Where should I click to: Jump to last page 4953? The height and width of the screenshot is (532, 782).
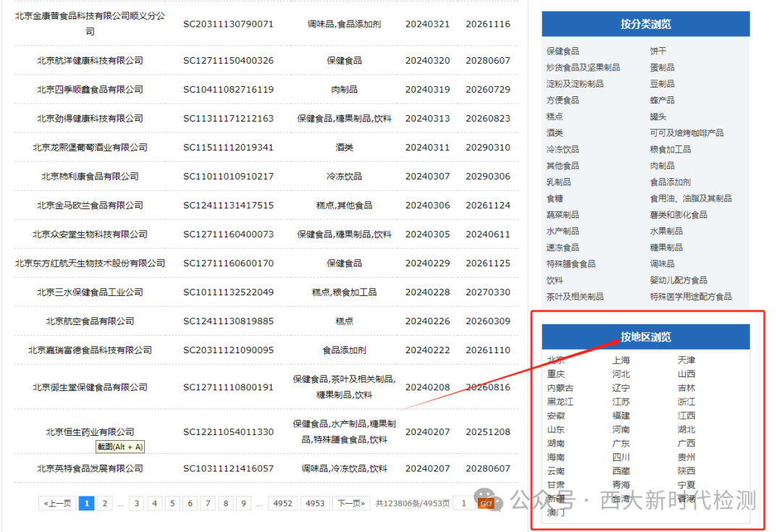coord(315,504)
